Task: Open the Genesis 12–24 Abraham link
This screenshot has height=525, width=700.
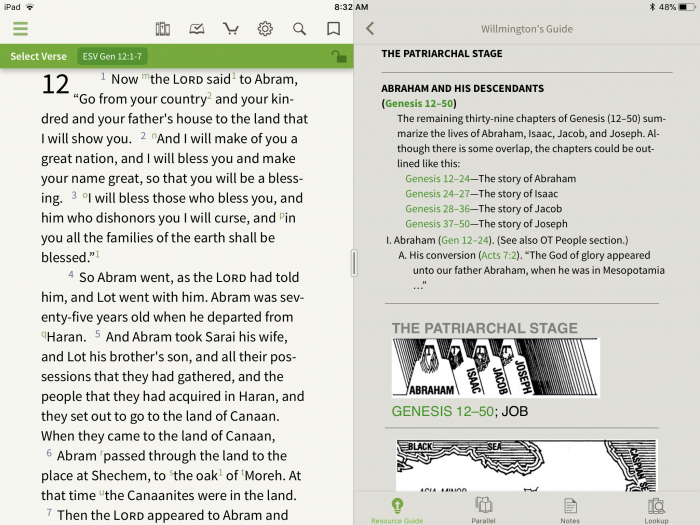Action: click(437, 179)
